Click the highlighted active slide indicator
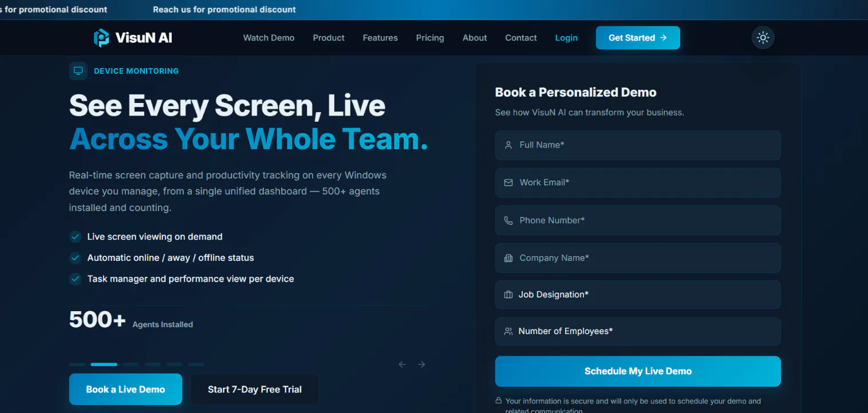The width and height of the screenshot is (868, 413). click(104, 364)
